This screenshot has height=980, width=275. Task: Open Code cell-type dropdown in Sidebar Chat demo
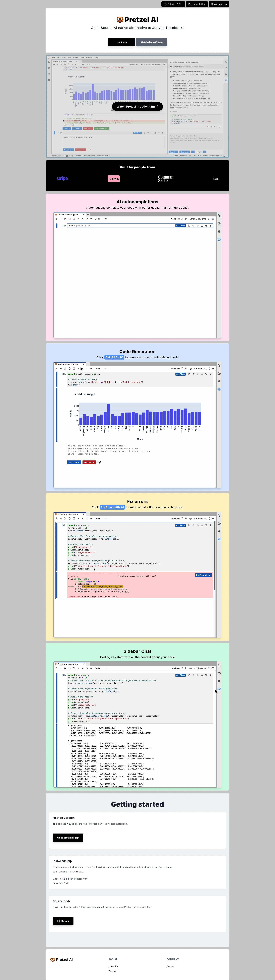(x=101, y=668)
